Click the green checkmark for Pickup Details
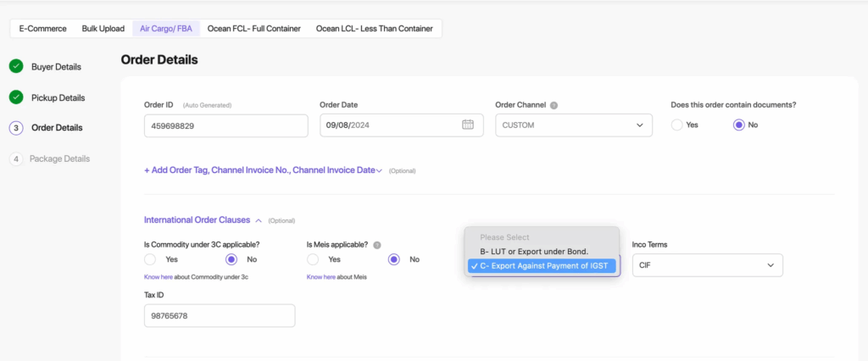 16,97
